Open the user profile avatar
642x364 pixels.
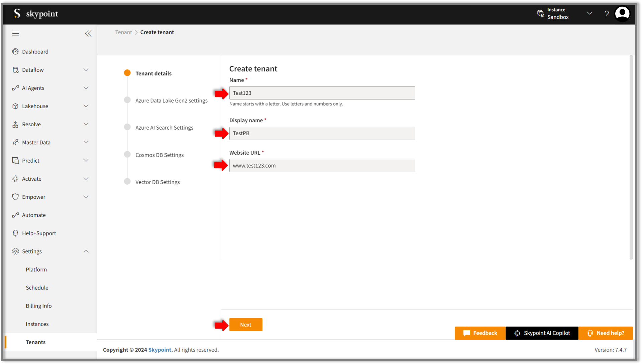622,14
